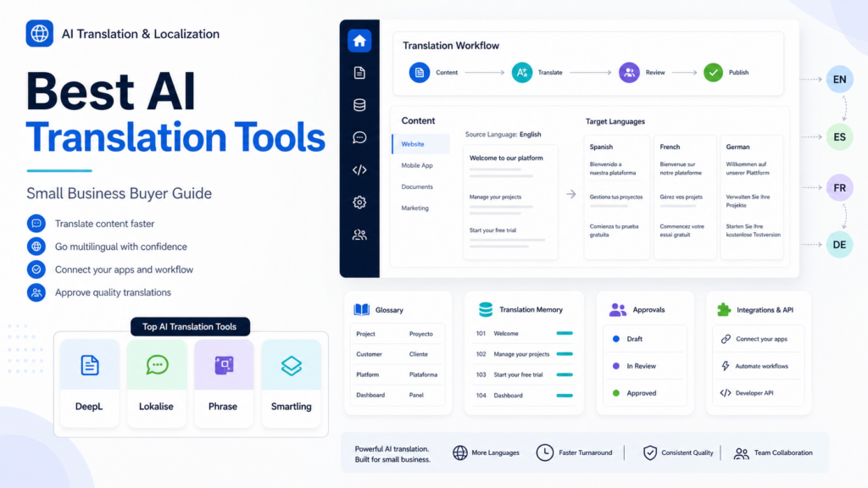
Task: Click the German target language card
Action: coord(752,197)
